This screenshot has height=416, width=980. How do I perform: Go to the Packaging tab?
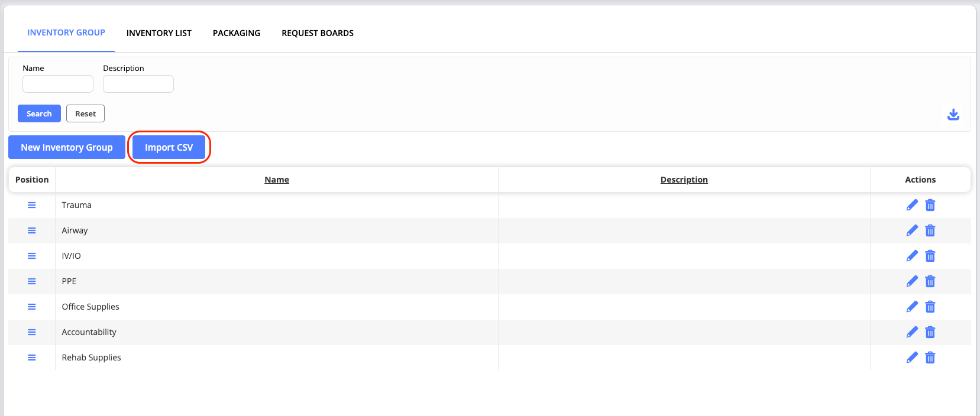coord(237,33)
